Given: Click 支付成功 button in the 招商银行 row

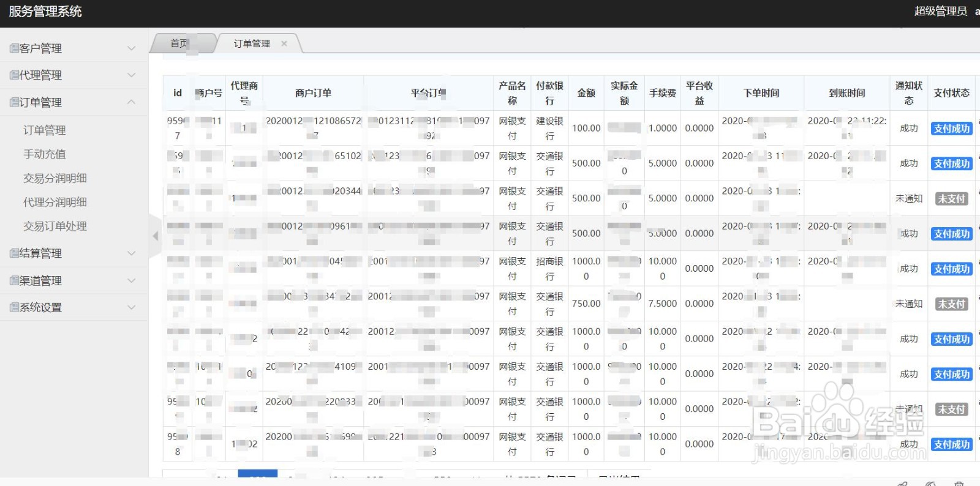Looking at the screenshot, I should point(952,269).
